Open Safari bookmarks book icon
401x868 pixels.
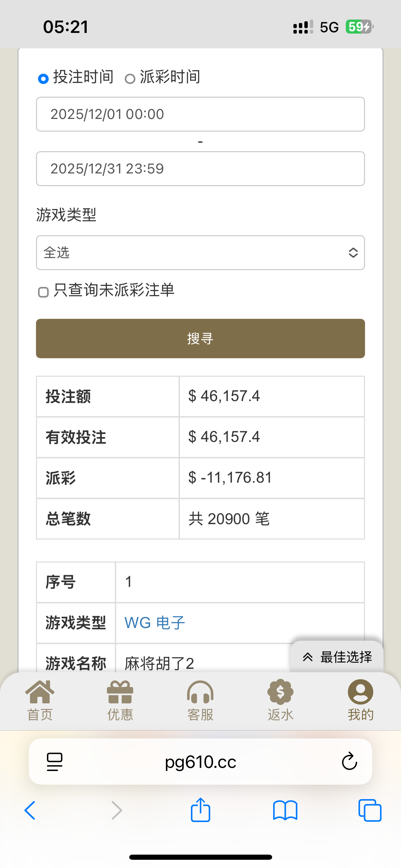click(285, 810)
